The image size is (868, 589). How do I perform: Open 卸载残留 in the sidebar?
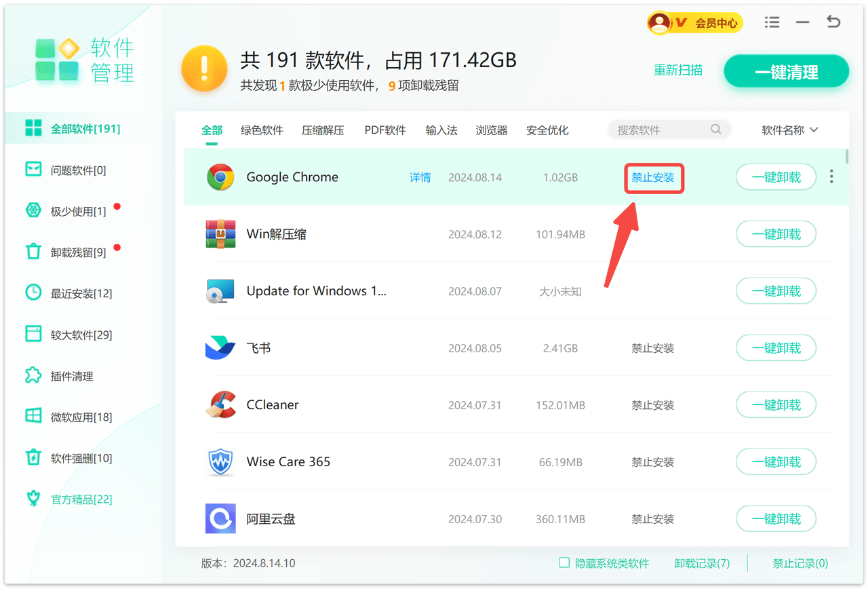[x=78, y=252]
